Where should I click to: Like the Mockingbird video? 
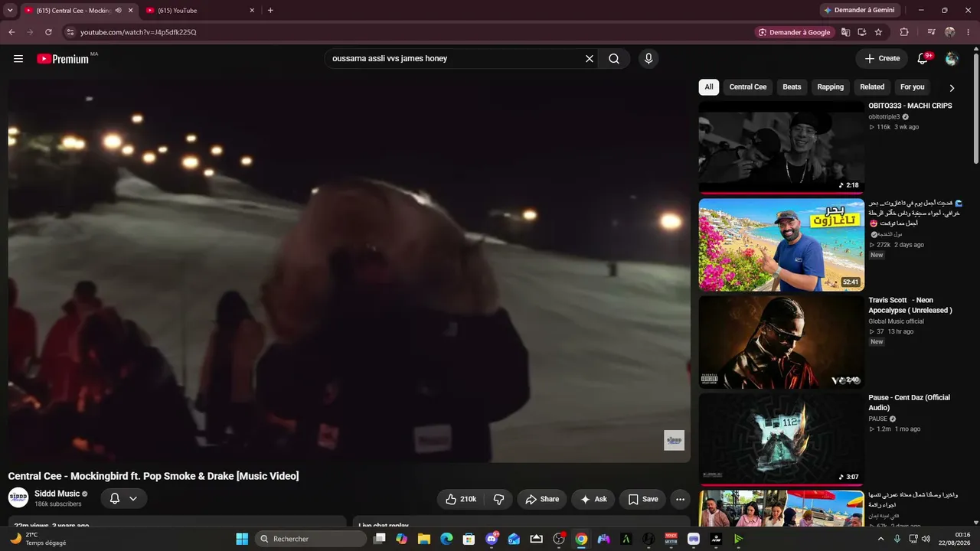[x=461, y=499]
